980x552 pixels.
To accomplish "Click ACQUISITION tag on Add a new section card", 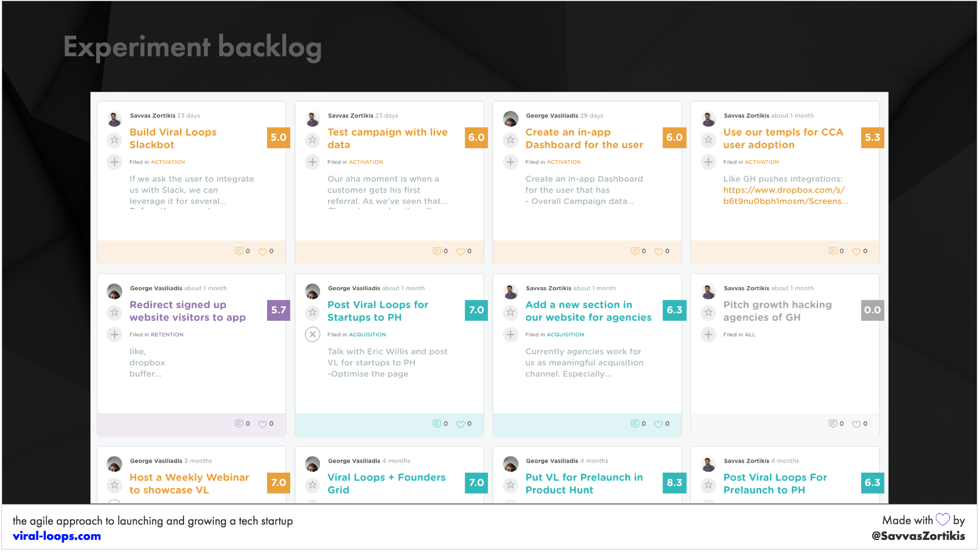I will pos(565,334).
